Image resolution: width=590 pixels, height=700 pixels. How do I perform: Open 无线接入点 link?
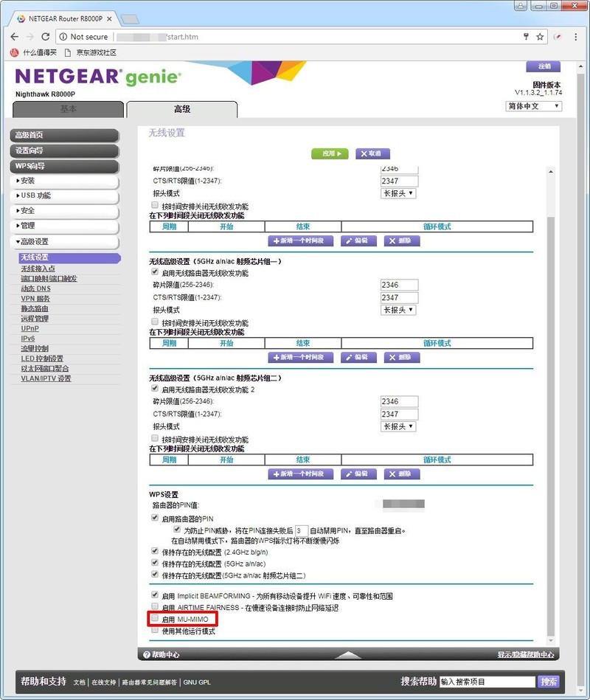38,268
